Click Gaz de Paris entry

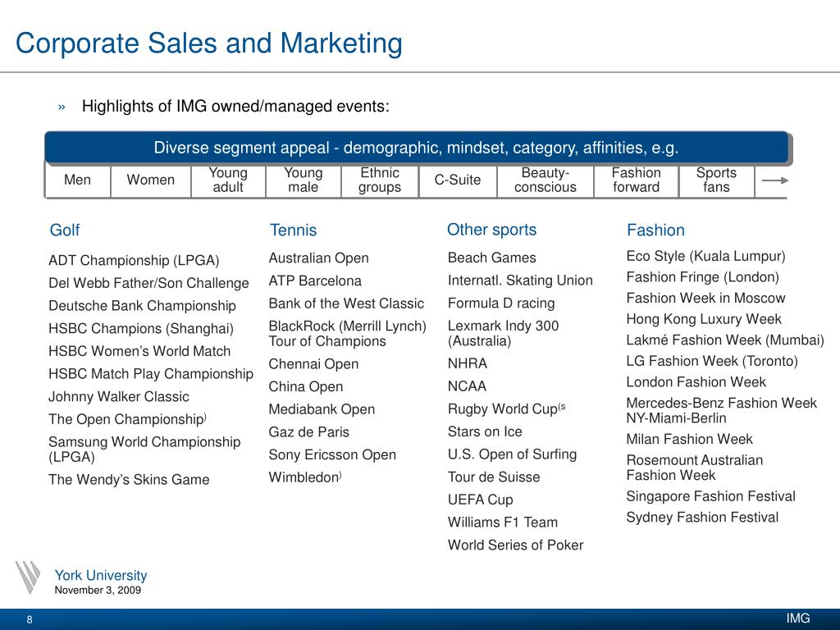(x=309, y=432)
